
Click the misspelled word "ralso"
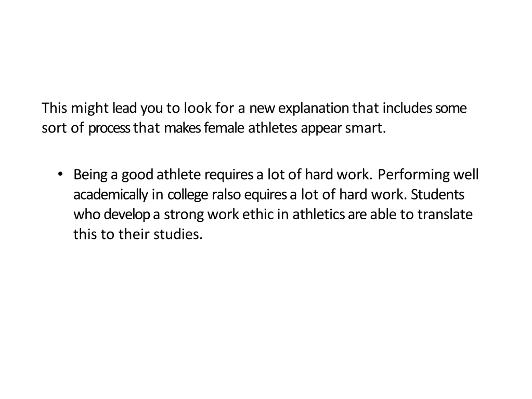tap(226, 194)
